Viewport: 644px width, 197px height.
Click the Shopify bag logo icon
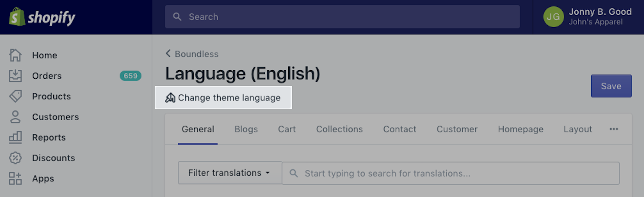pos(17,16)
